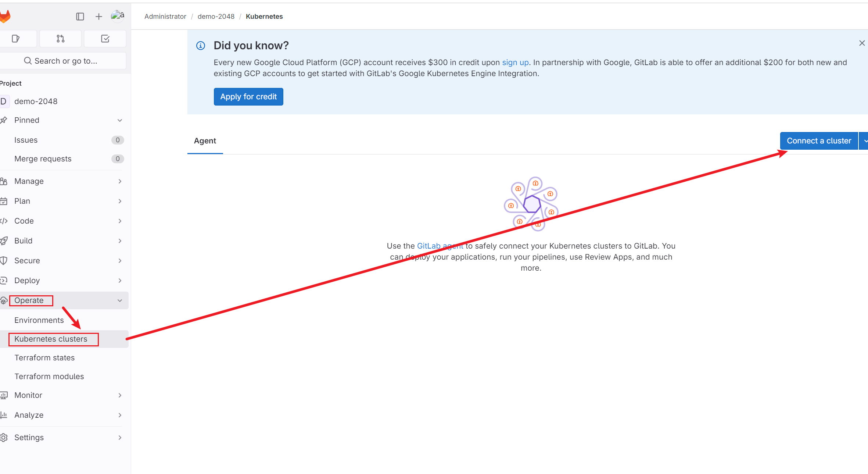
Task: Expand the Deploy menu
Action: [64, 280]
